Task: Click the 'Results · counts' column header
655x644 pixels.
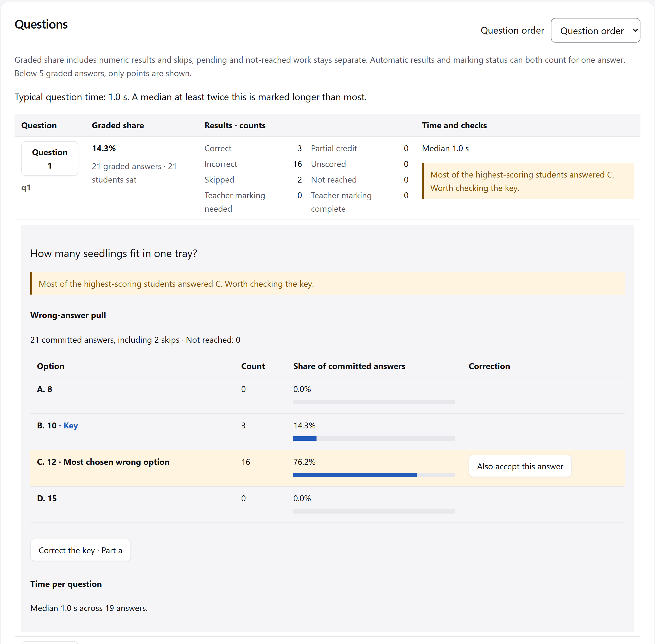Action: (235, 125)
